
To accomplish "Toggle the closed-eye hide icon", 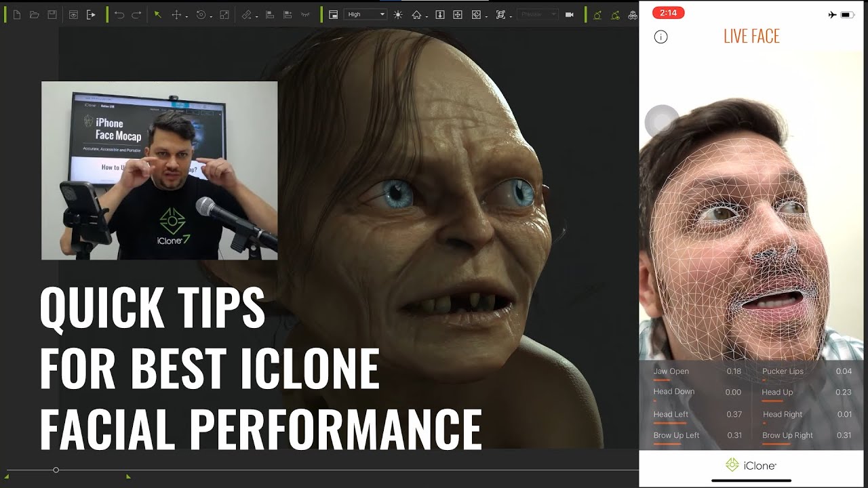I will point(305,14).
